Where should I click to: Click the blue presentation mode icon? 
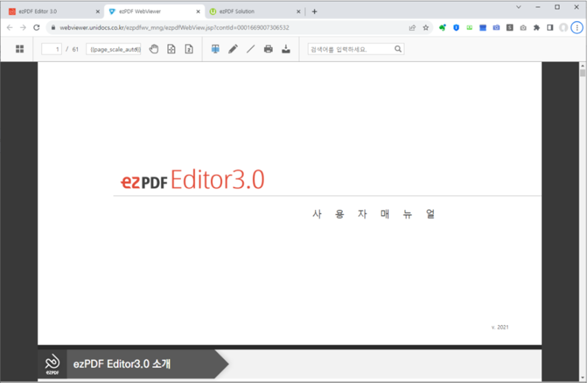click(x=215, y=49)
